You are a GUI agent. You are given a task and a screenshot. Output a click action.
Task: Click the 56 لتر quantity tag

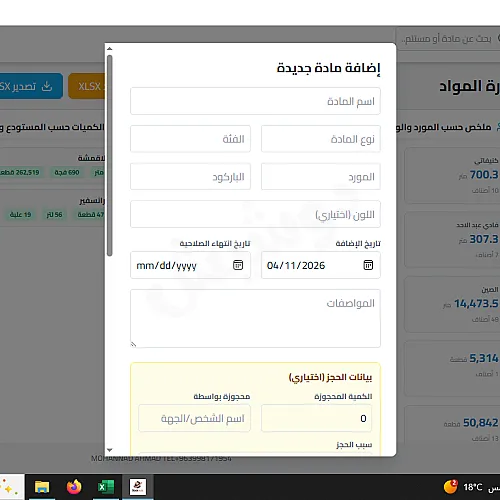tap(54, 214)
